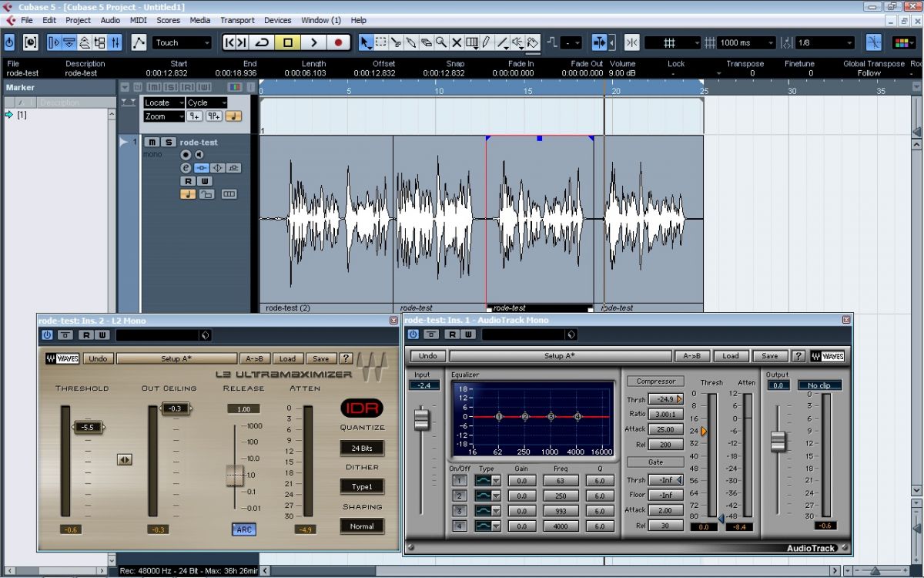The height and width of the screenshot is (578, 924).
Task: Click the AudioTrack Output fader handle
Action: (x=778, y=442)
